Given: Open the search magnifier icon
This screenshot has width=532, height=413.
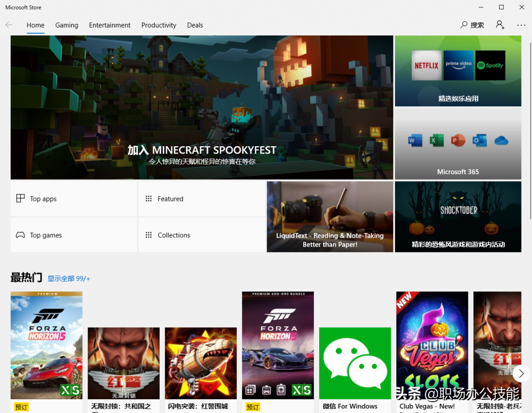Looking at the screenshot, I should coord(464,25).
